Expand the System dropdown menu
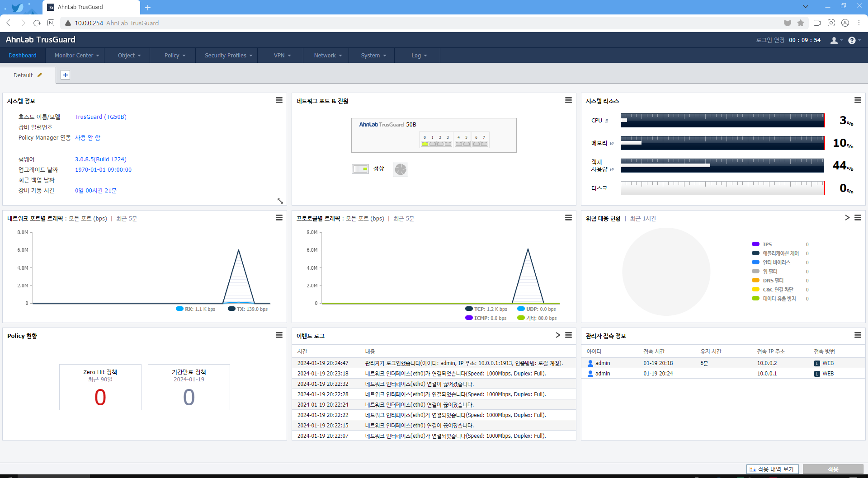This screenshot has width=868, height=478. click(x=373, y=55)
